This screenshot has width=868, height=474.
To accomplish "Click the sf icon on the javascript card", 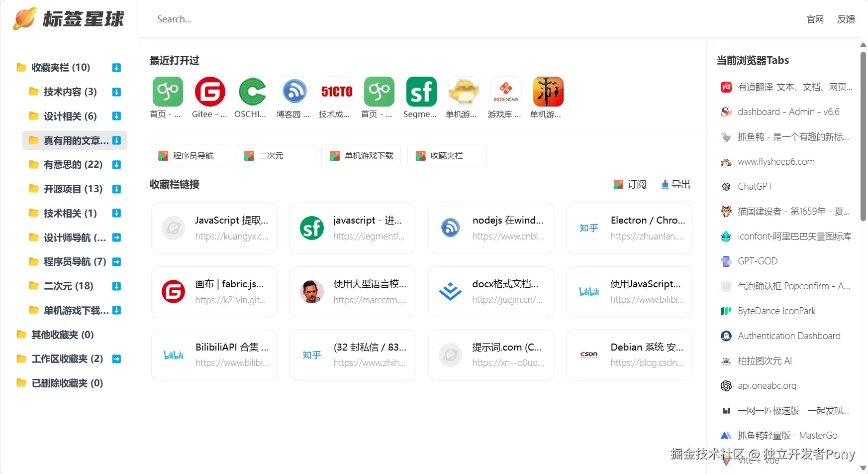I will (x=312, y=228).
